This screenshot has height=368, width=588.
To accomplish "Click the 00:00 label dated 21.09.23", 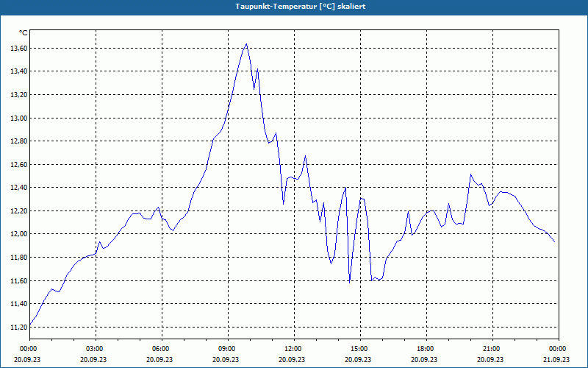I will point(559,349).
